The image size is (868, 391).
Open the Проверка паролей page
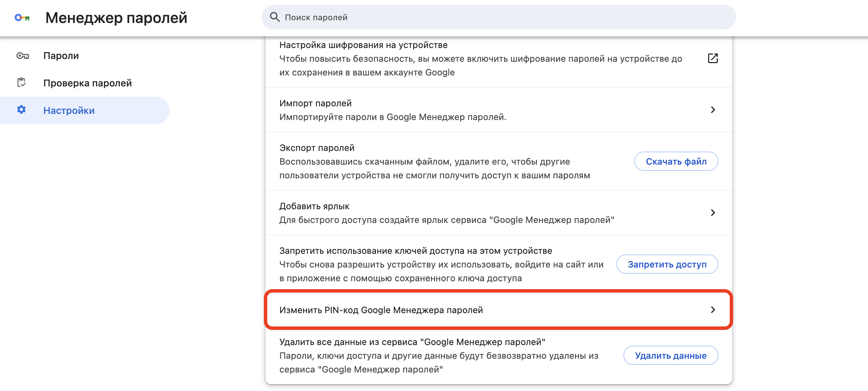tap(87, 83)
